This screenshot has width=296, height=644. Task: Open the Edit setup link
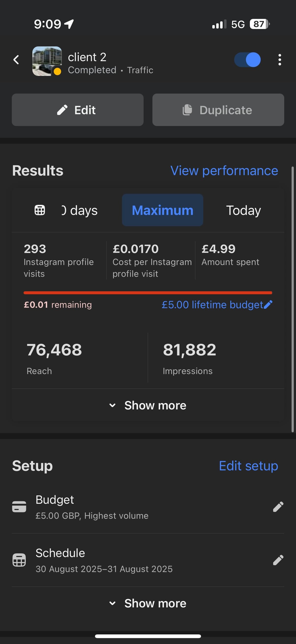(x=248, y=466)
